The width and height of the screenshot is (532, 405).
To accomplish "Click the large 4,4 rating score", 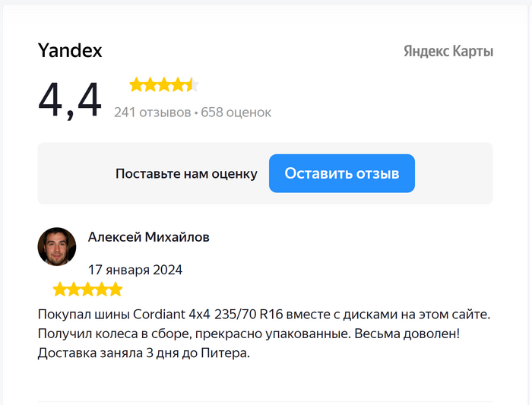I will click(70, 100).
